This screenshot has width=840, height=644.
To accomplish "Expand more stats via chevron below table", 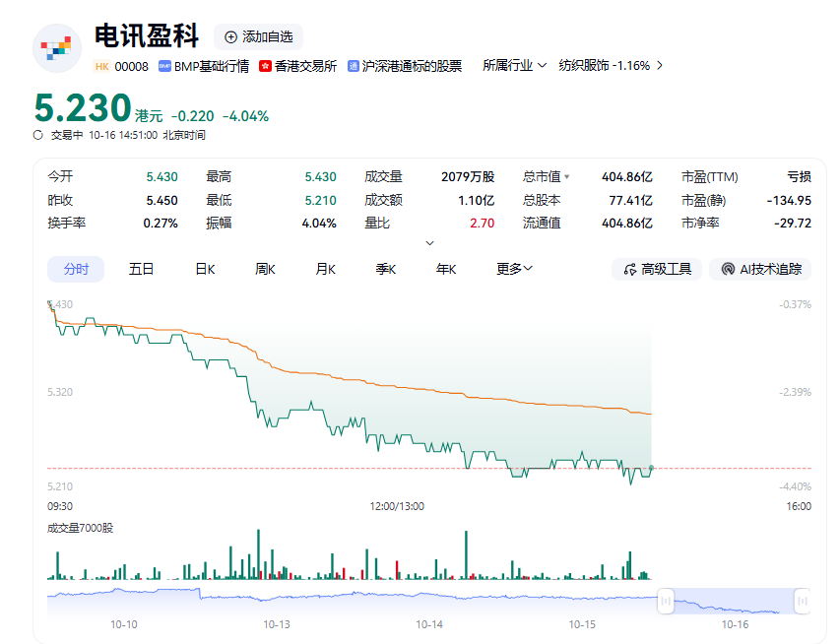I will (x=429, y=243).
